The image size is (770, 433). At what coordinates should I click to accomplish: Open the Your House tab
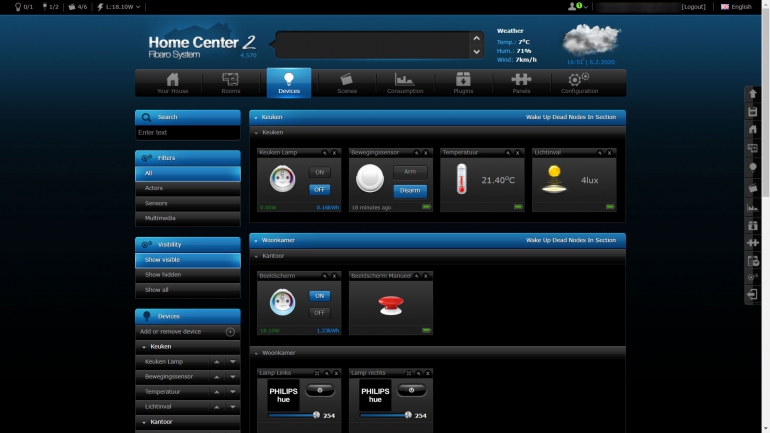pos(172,83)
